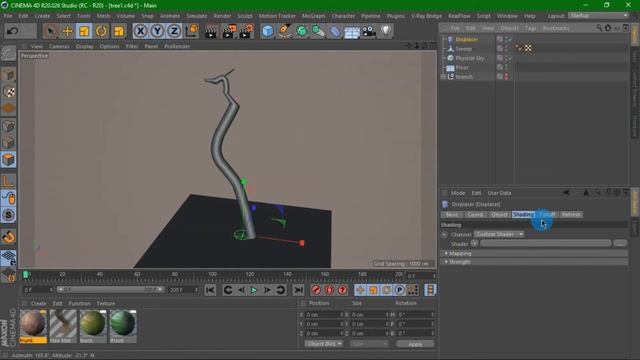Select the Live Selection arrow tool

point(51,31)
